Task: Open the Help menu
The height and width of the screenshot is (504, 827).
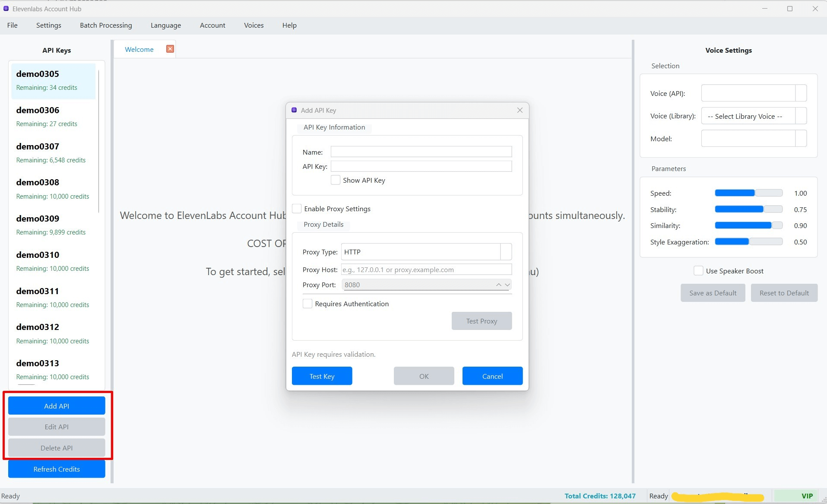Action: 289,25
